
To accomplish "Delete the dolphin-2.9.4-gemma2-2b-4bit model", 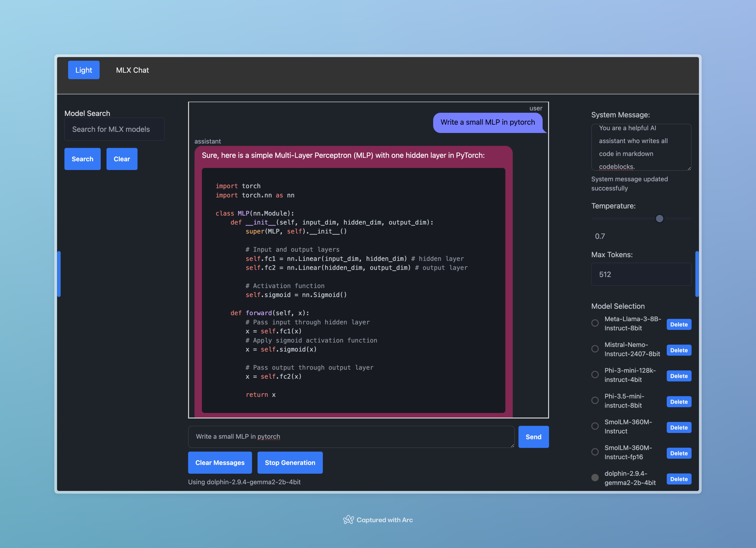I will 679,479.
